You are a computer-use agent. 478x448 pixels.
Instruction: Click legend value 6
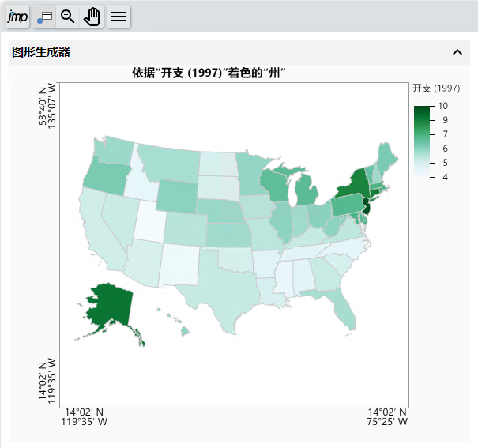[x=445, y=149]
